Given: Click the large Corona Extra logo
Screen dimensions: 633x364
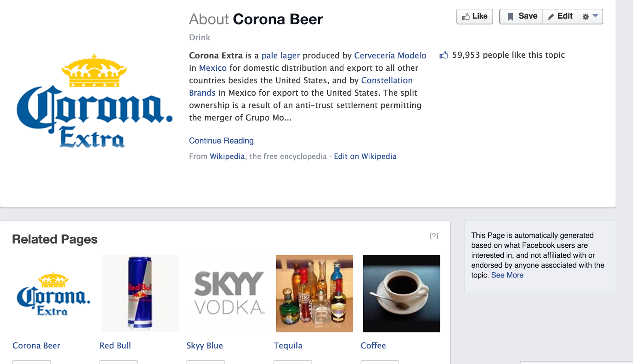Looking at the screenshot, I should pos(95,101).
